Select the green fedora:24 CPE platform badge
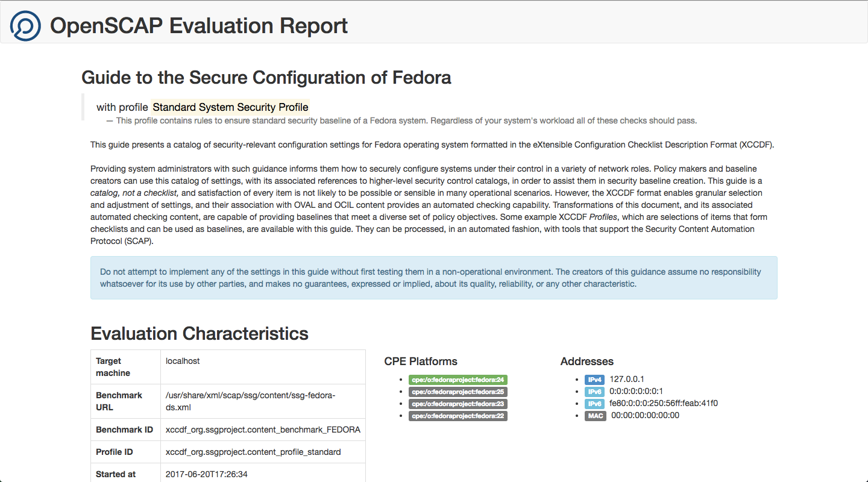 coord(458,380)
